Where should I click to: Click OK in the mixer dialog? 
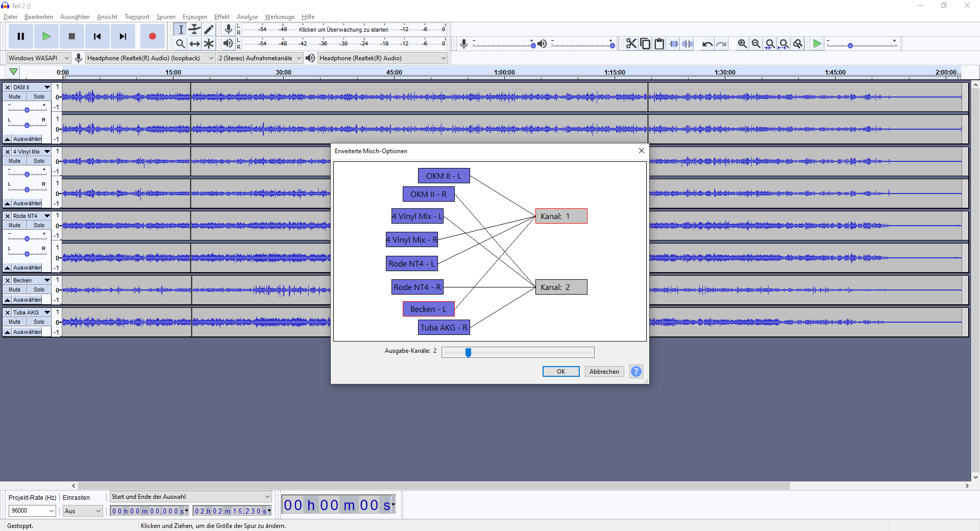click(x=560, y=372)
